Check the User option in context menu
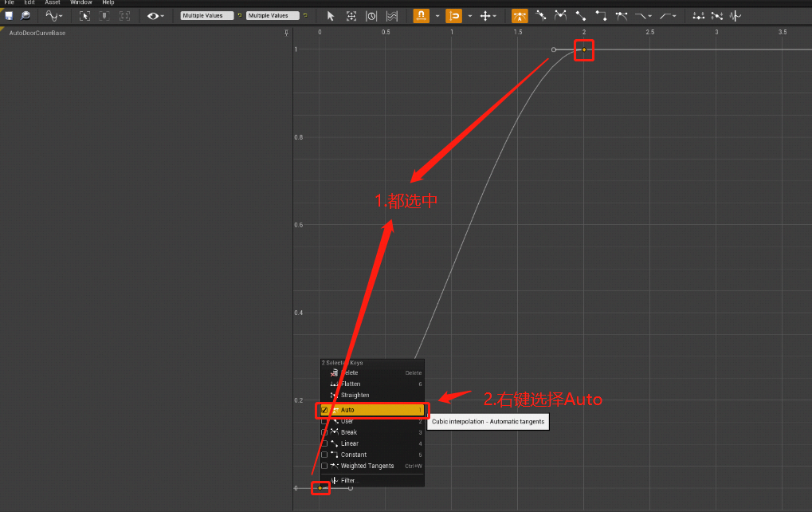This screenshot has height=512, width=812. [x=372, y=421]
